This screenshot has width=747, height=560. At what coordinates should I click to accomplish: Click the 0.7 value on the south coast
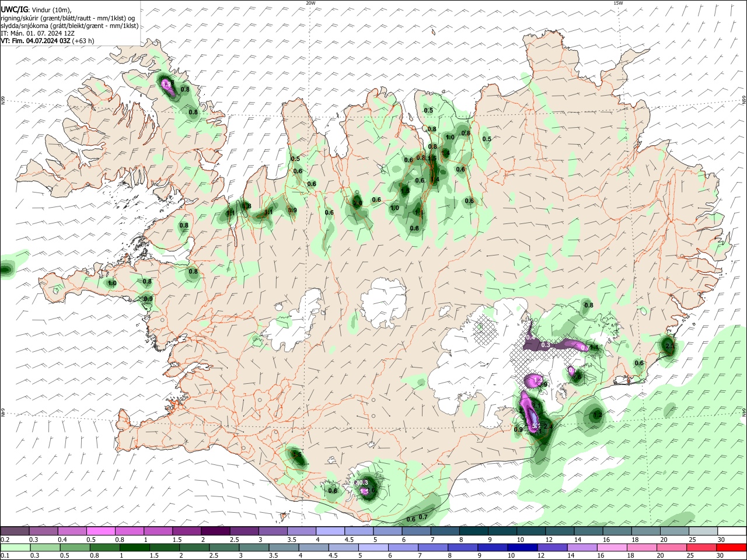pos(423,517)
